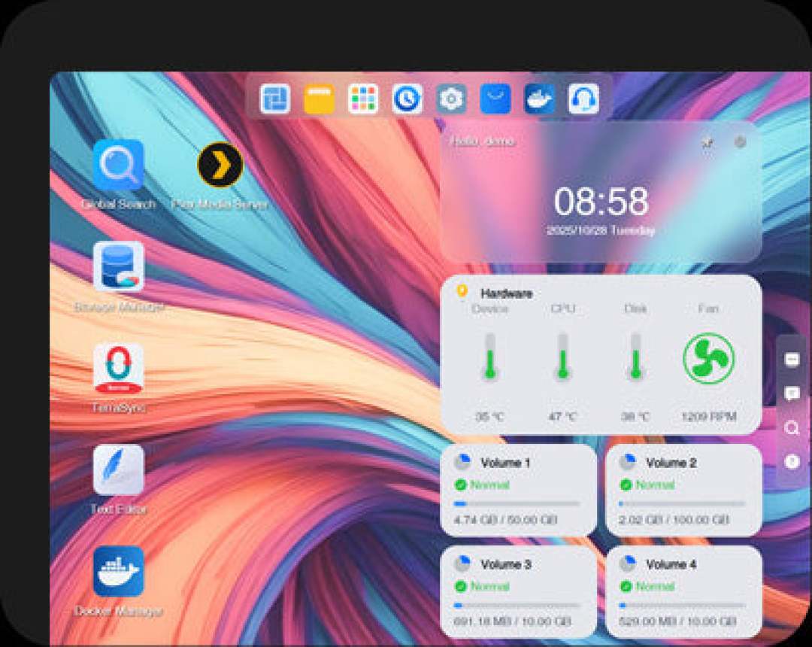Click the Normal status of Volume 1
Viewport: 812px width, 647px height.
(x=489, y=484)
